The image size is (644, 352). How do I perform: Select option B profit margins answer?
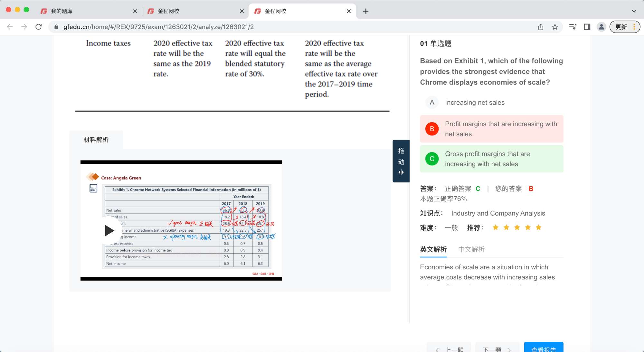click(491, 129)
